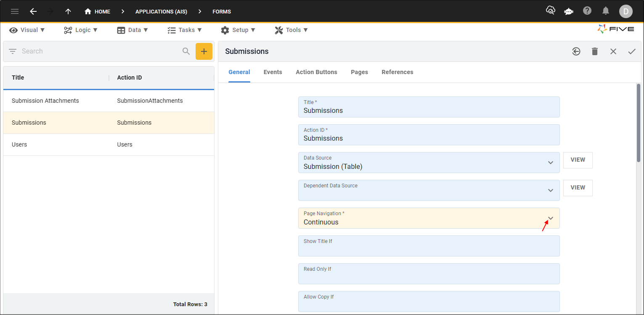Switch to the Events tab
The width and height of the screenshot is (644, 315).
[273, 72]
